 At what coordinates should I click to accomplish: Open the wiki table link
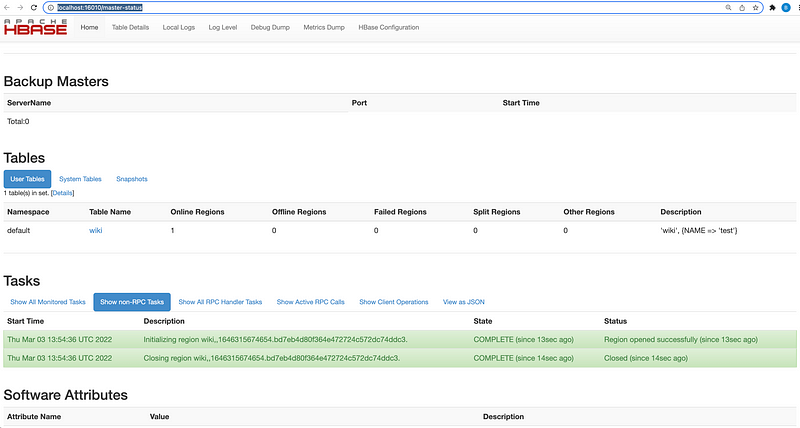96,230
